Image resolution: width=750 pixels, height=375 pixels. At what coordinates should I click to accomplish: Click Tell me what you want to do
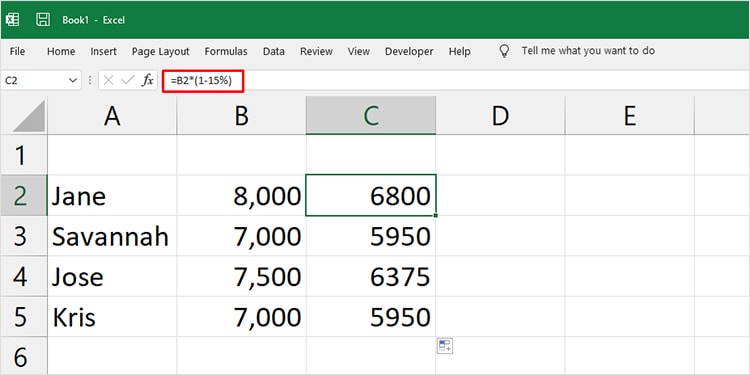click(588, 51)
